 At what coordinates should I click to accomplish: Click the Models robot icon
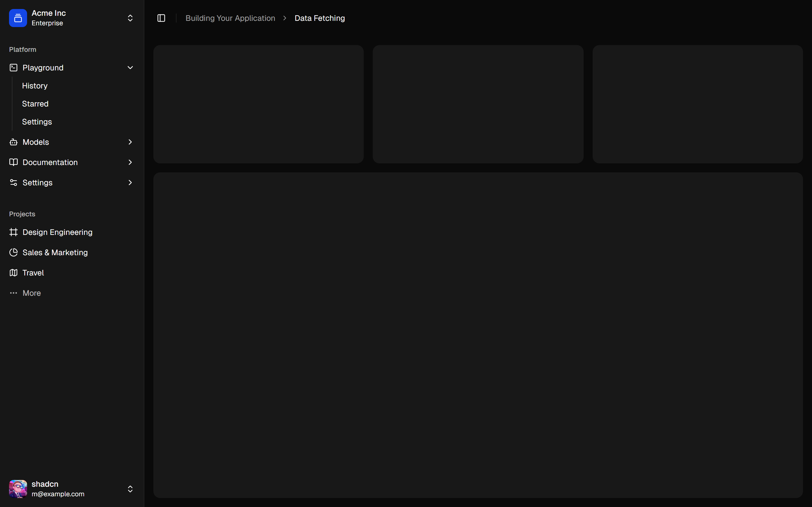point(14,142)
